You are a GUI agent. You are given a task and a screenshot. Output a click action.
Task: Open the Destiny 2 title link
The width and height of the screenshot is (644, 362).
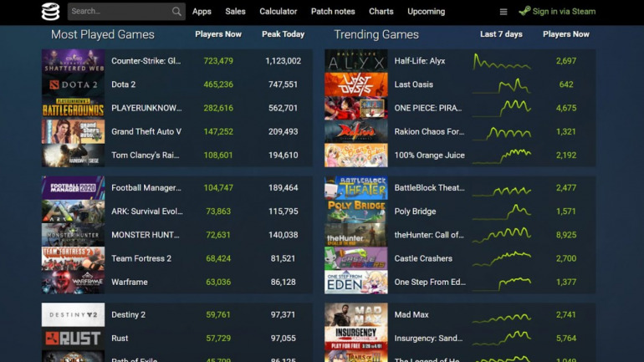tap(128, 315)
